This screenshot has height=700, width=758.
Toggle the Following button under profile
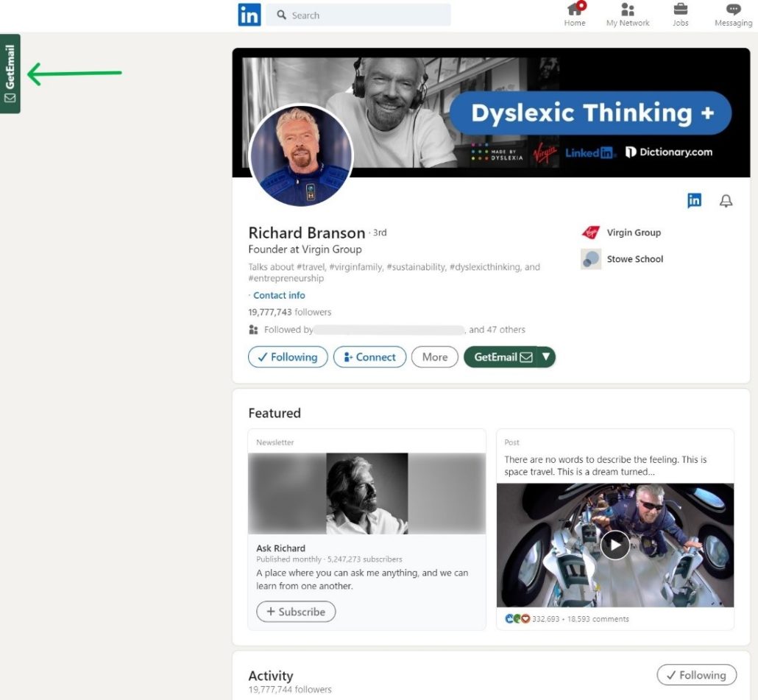[288, 357]
